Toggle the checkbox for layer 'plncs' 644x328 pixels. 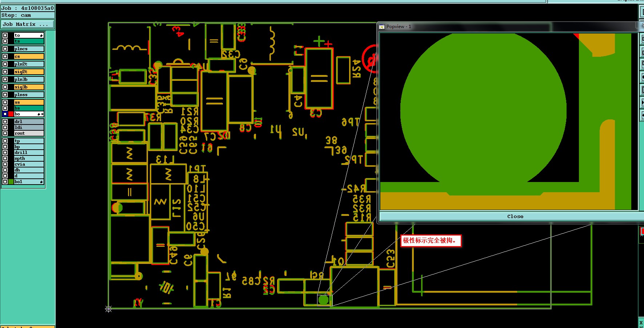[x=5, y=49]
